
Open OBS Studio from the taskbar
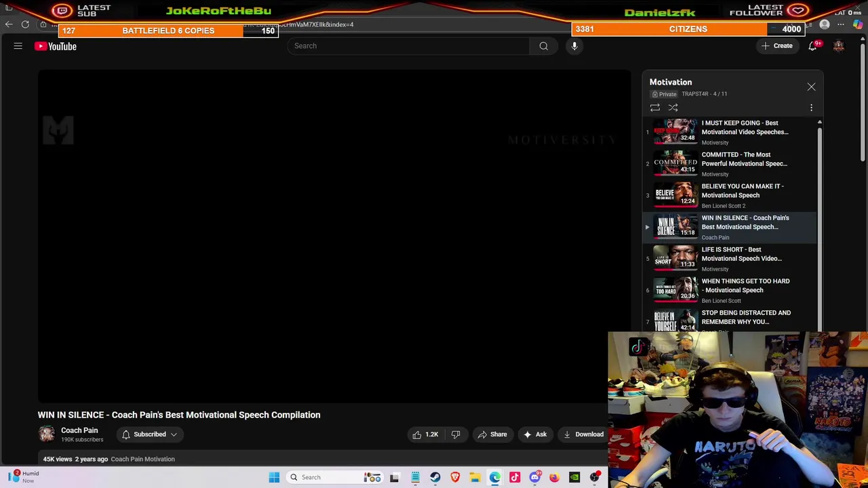pyautogui.click(x=595, y=477)
